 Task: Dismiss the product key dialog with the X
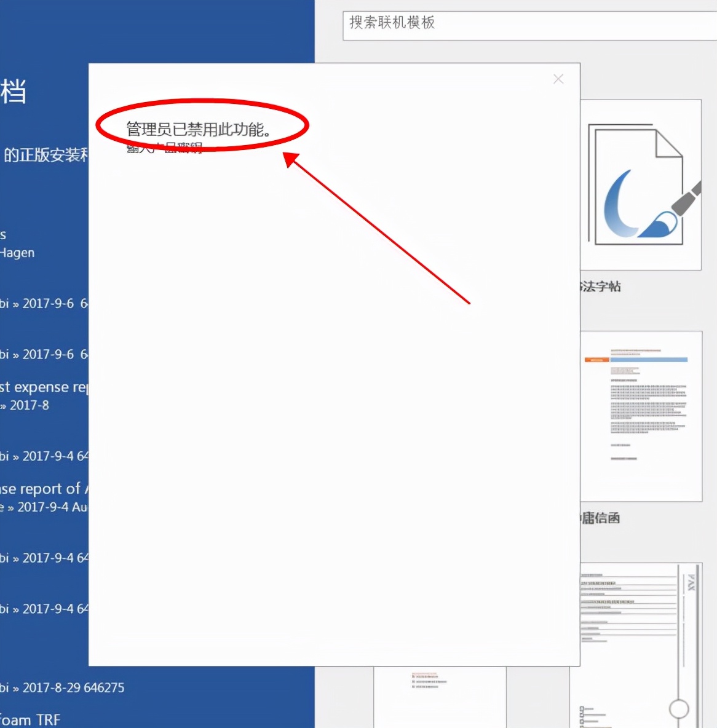coord(558,79)
